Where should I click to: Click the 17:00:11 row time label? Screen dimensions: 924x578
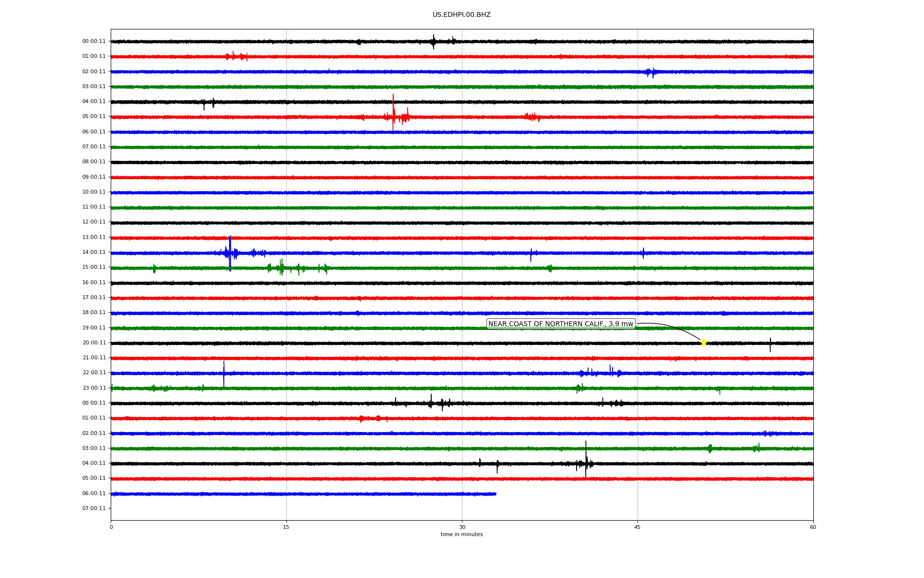point(94,298)
